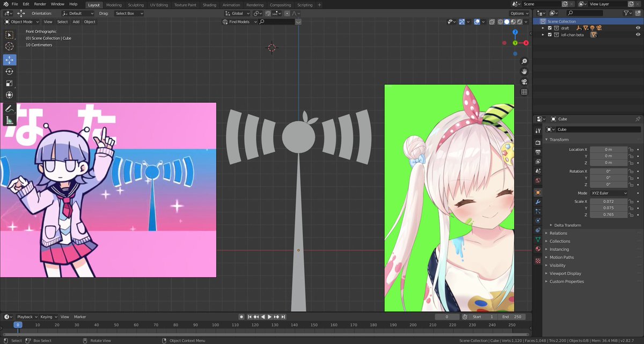Open the Modifiers wrench properties tab
The width and height of the screenshot is (644, 344).
[x=538, y=202]
